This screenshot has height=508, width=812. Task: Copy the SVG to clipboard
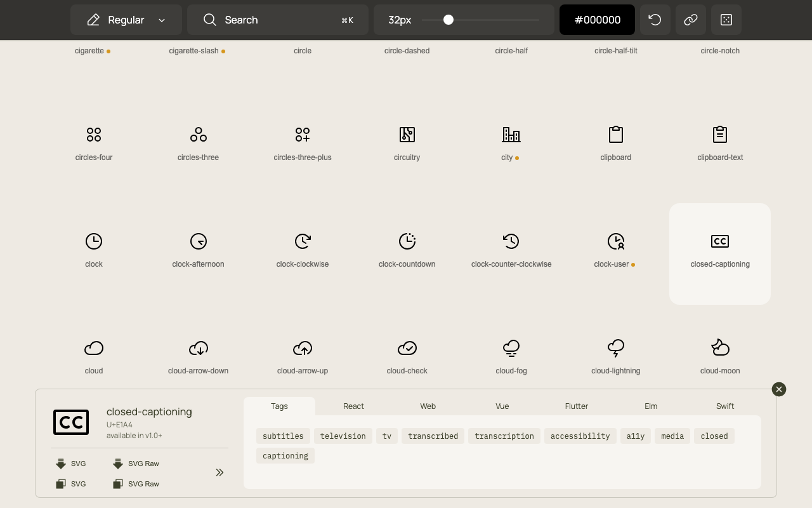[x=71, y=484]
